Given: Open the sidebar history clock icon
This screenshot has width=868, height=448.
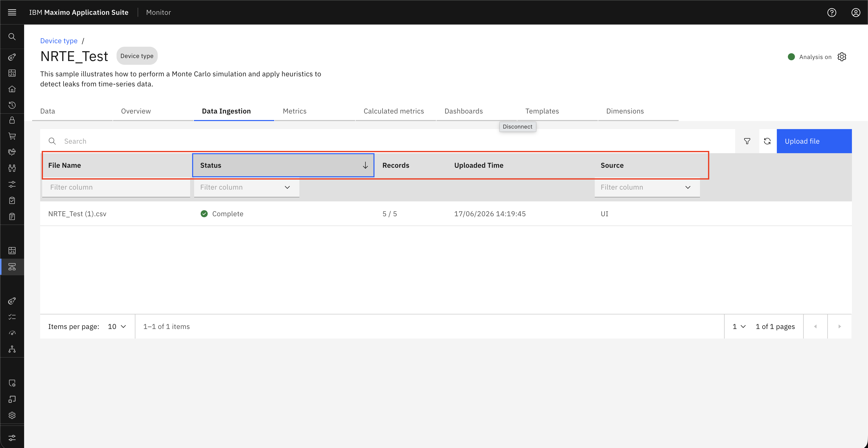Looking at the screenshot, I should click(x=12, y=105).
